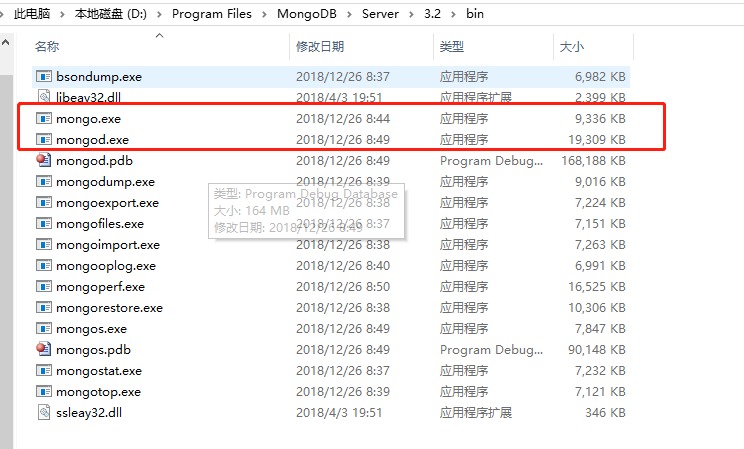
Task: Click the navigation pane scroll up arrow
Action: click(6, 43)
